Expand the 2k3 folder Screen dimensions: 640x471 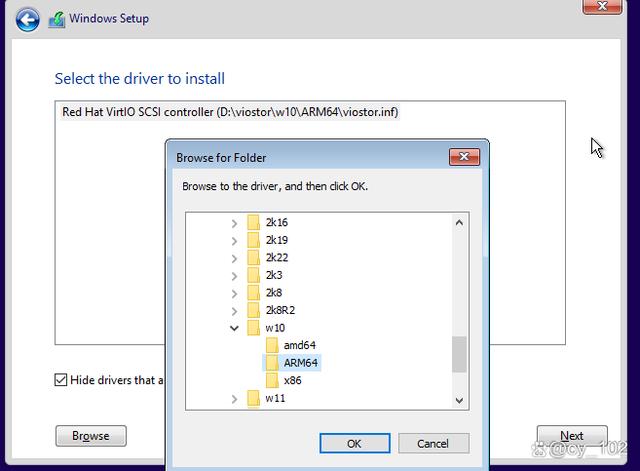click(x=234, y=276)
